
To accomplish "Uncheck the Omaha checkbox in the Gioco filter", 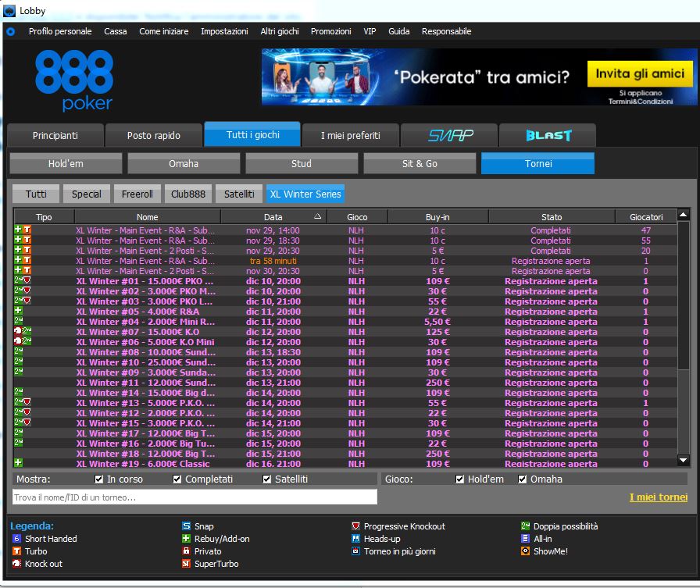I will [x=523, y=479].
